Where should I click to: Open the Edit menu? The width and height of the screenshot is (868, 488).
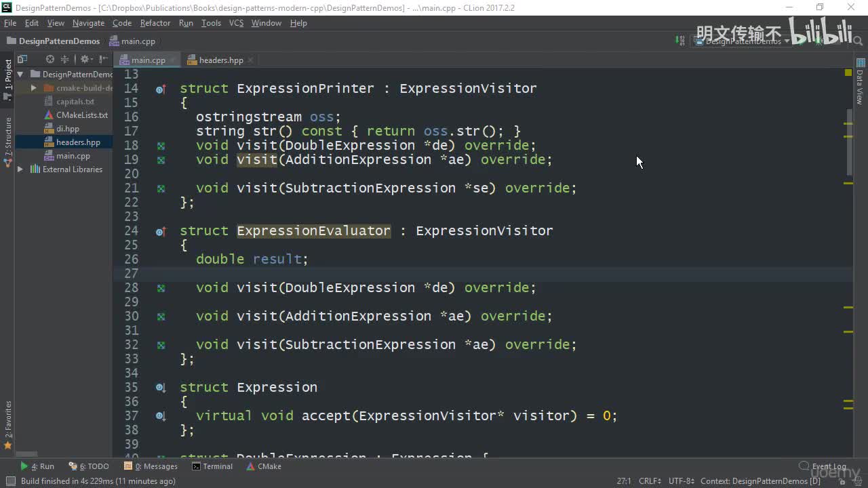point(32,23)
